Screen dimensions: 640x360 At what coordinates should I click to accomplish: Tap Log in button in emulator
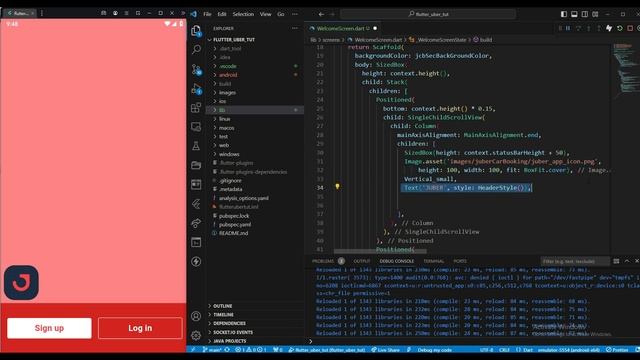(140, 328)
